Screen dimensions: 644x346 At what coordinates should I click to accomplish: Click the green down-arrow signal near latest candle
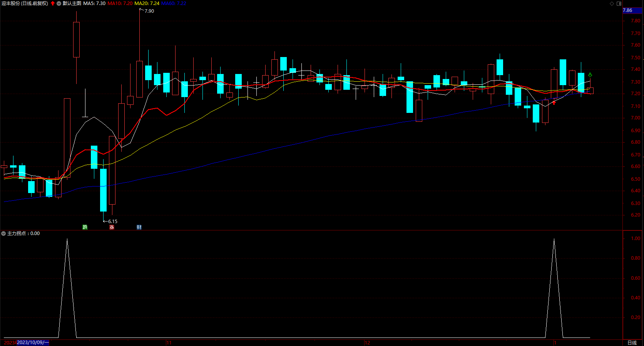pos(590,75)
